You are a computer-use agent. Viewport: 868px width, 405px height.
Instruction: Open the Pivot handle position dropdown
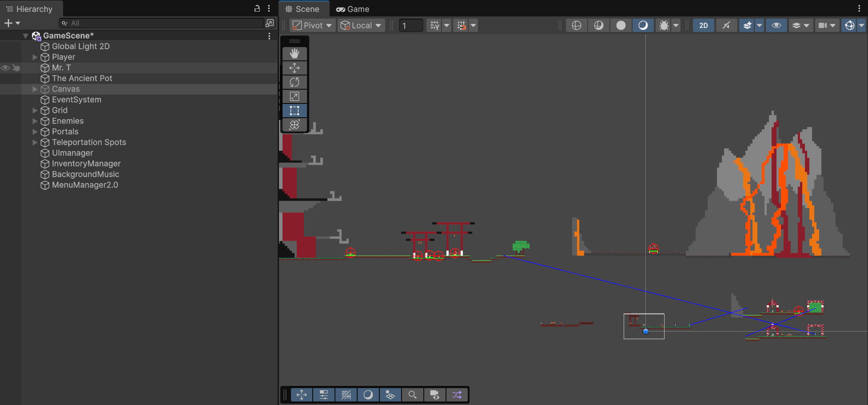tap(313, 25)
